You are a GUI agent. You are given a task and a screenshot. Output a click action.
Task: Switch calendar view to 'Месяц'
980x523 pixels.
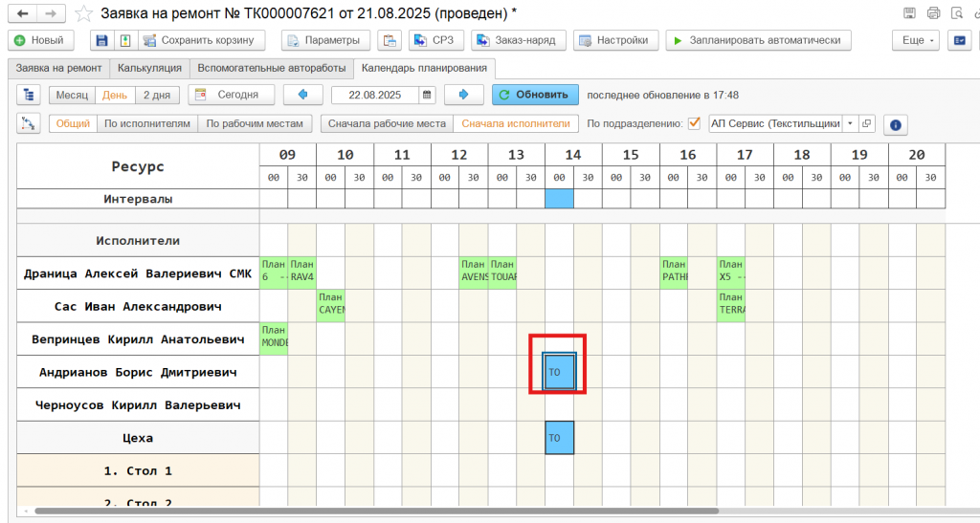(x=72, y=95)
